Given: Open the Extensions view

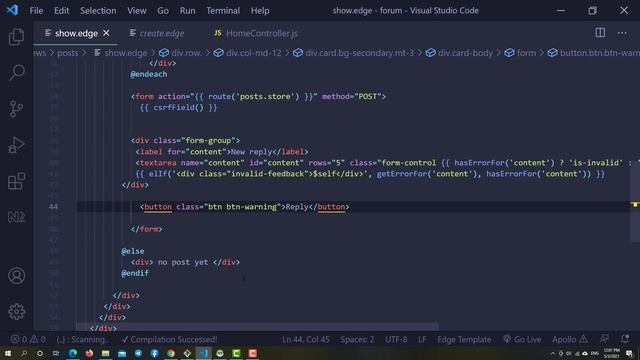Looking at the screenshot, I should tap(16, 181).
